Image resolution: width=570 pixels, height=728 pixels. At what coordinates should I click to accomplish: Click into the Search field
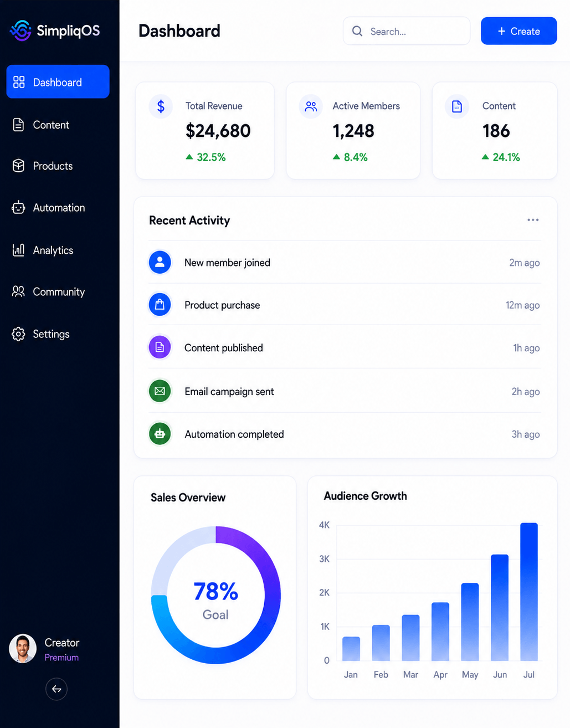click(407, 31)
